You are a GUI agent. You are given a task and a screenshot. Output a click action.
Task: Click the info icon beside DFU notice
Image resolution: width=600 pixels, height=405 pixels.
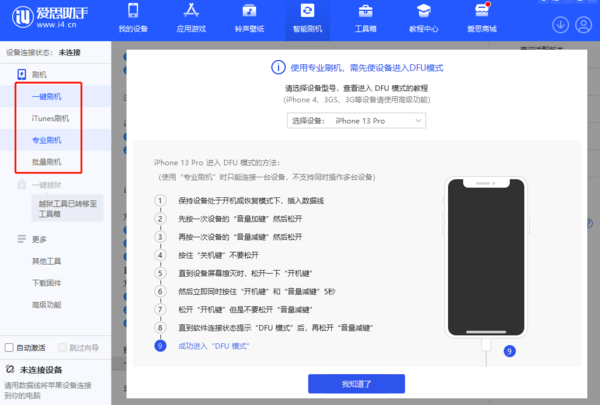point(278,67)
